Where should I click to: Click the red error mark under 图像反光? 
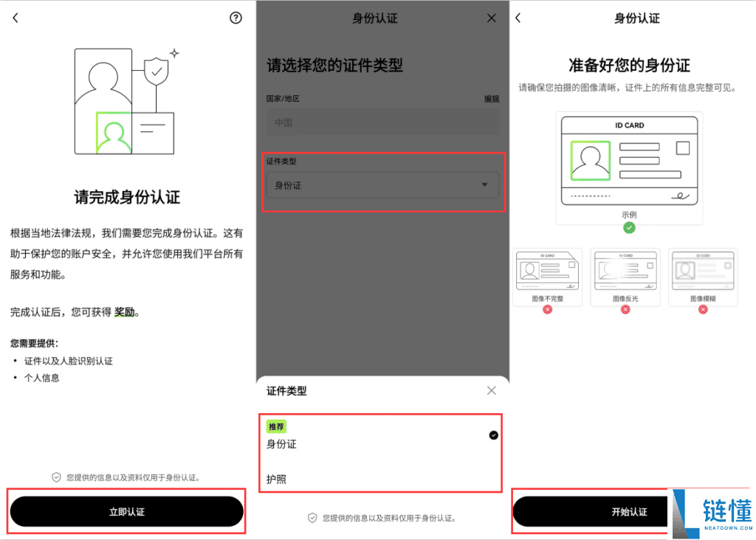tap(625, 310)
